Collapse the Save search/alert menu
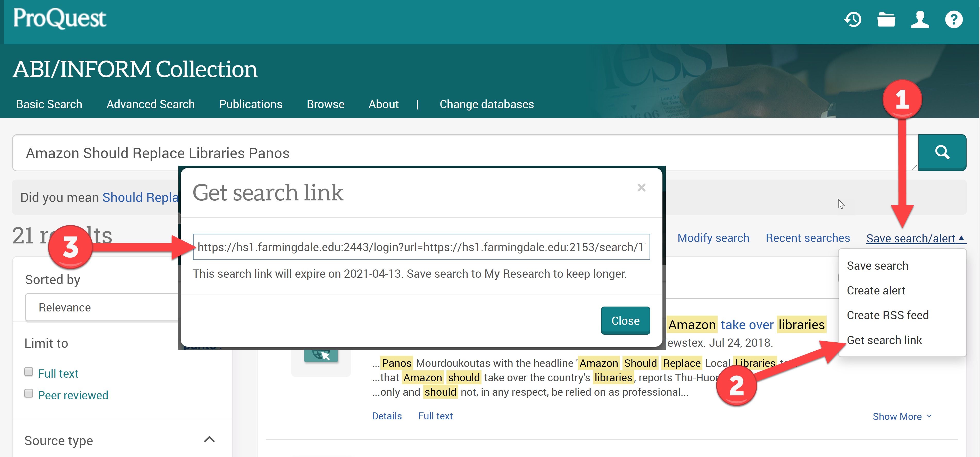The image size is (980, 457). tap(915, 238)
